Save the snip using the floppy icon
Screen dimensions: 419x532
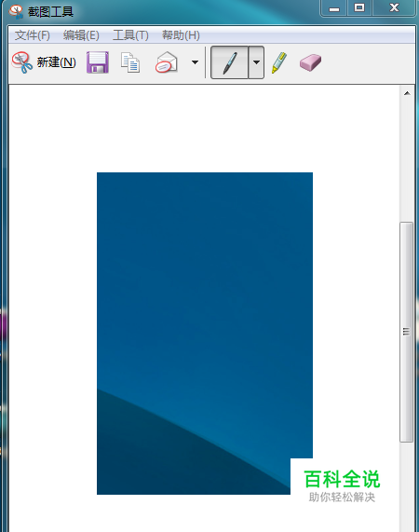(x=98, y=62)
